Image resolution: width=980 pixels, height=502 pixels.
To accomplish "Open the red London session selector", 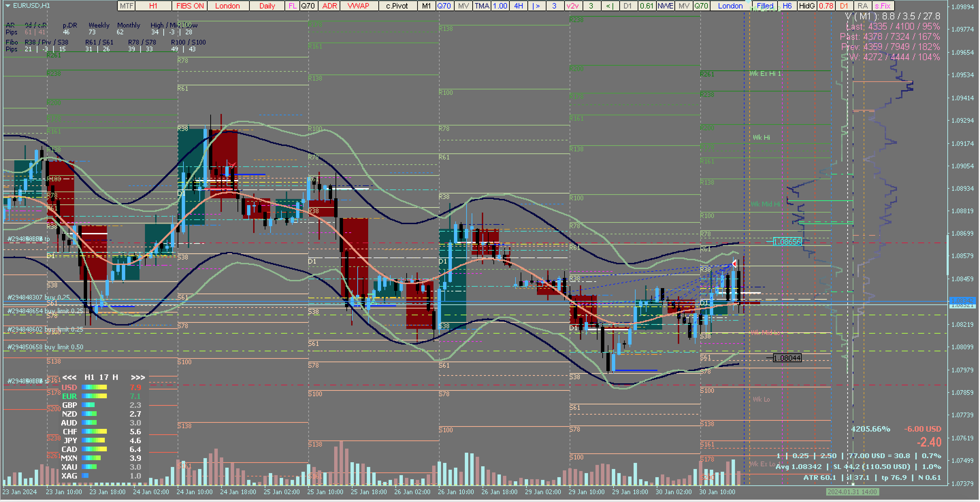I will pos(228,6).
